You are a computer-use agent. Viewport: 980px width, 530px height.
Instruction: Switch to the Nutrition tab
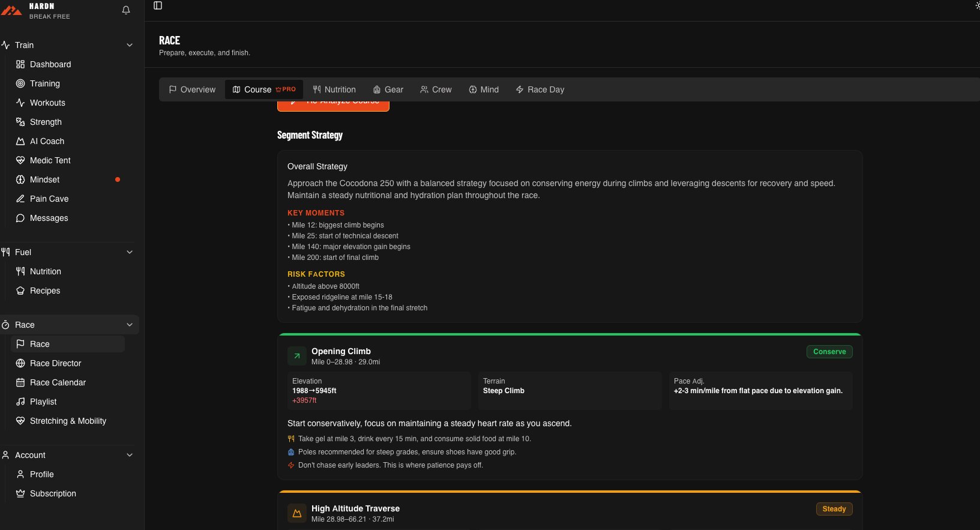(334, 89)
